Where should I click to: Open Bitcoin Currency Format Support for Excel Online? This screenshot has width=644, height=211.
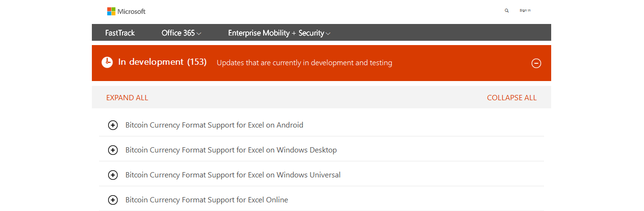point(207,200)
